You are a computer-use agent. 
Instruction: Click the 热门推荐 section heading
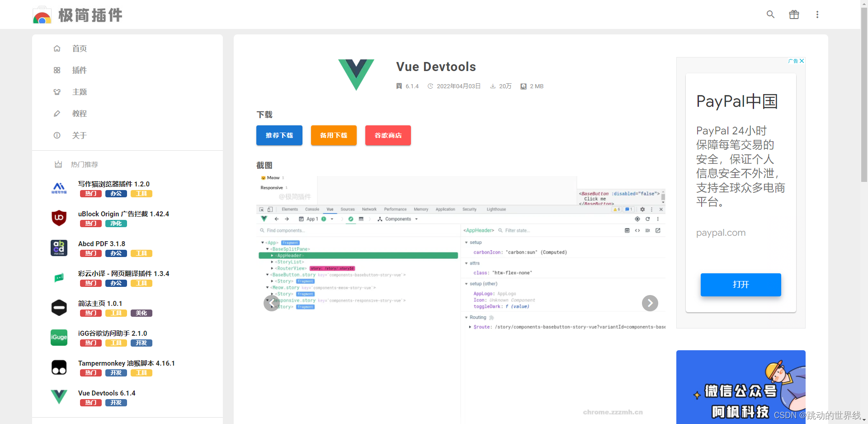tap(84, 165)
